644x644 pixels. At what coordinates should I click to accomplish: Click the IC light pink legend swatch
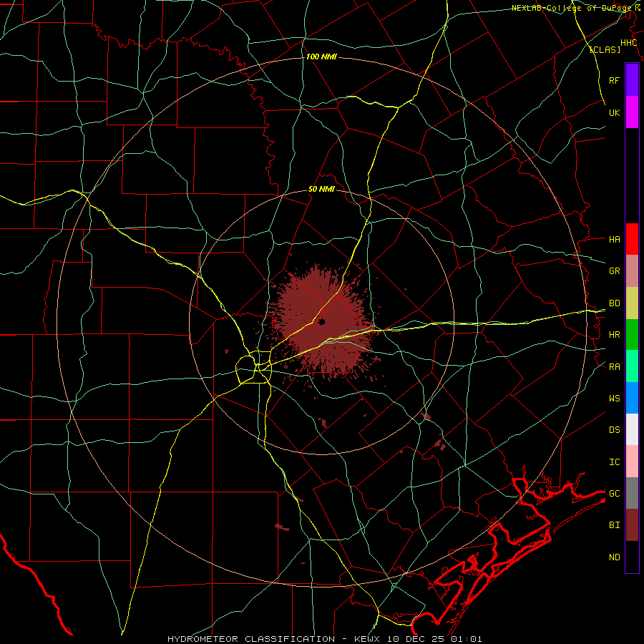point(632,462)
